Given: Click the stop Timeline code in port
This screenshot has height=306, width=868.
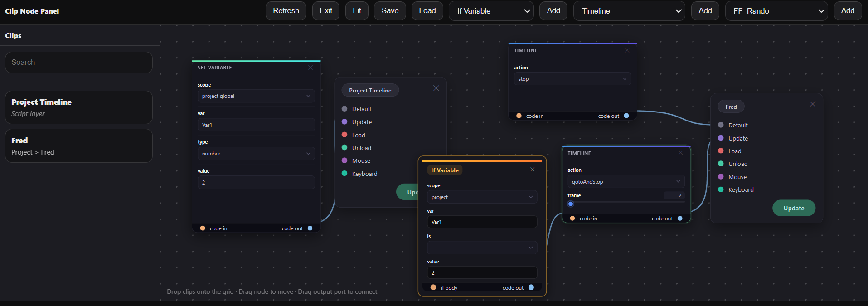Looking at the screenshot, I should [x=519, y=116].
